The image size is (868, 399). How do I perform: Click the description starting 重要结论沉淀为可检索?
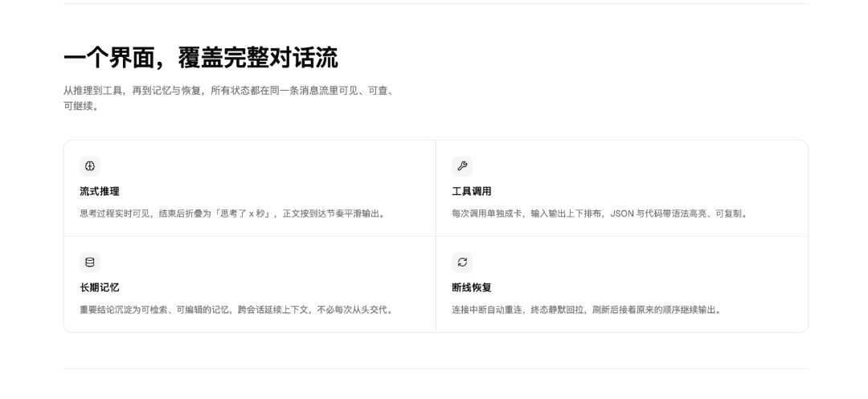pyautogui.click(x=238, y=309)
